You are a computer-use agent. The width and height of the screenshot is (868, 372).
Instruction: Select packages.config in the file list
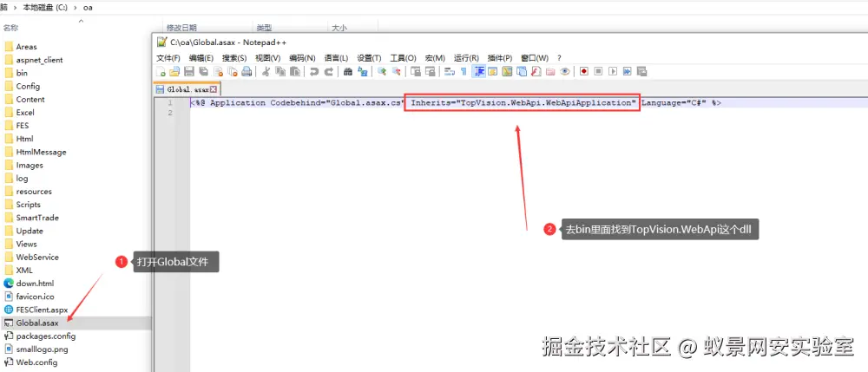45,336
